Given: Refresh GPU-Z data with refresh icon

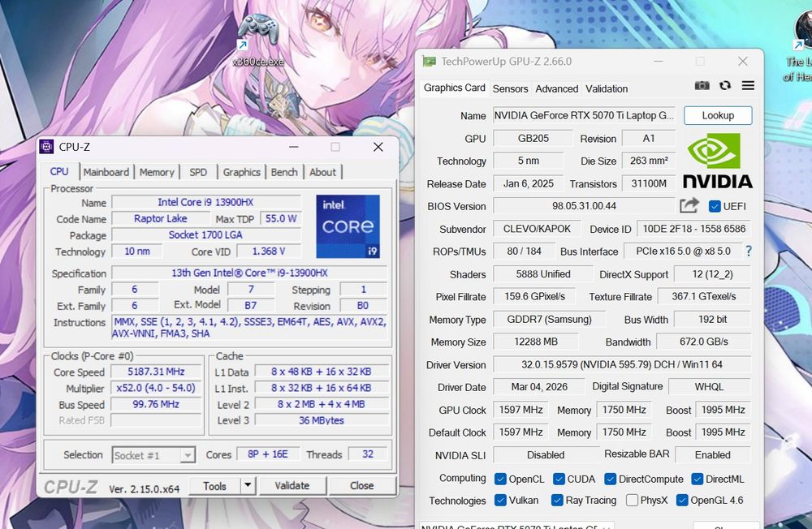Looking at the screenshot, I should point(725,85).
